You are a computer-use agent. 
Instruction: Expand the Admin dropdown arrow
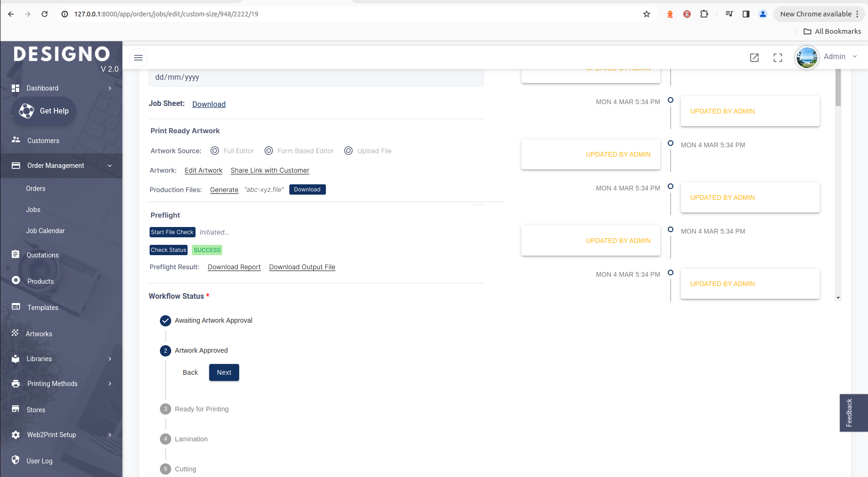[x=855, y=56]
